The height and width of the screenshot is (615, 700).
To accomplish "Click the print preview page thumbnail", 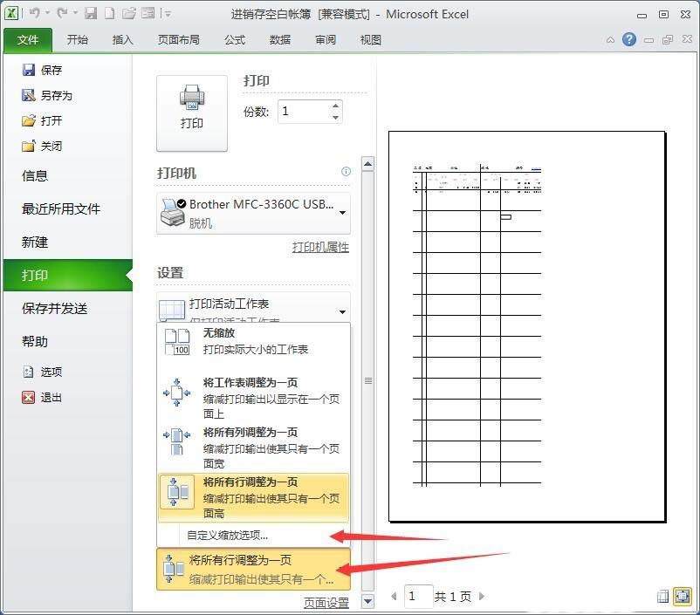I will click(527, 326).
